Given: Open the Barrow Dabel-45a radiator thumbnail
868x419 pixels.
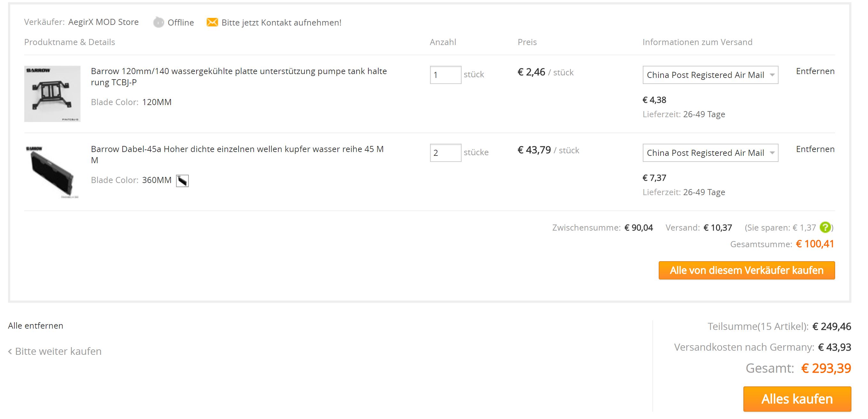Looking at the screenshot, I should pyautogui.click(x=52, y=171).
